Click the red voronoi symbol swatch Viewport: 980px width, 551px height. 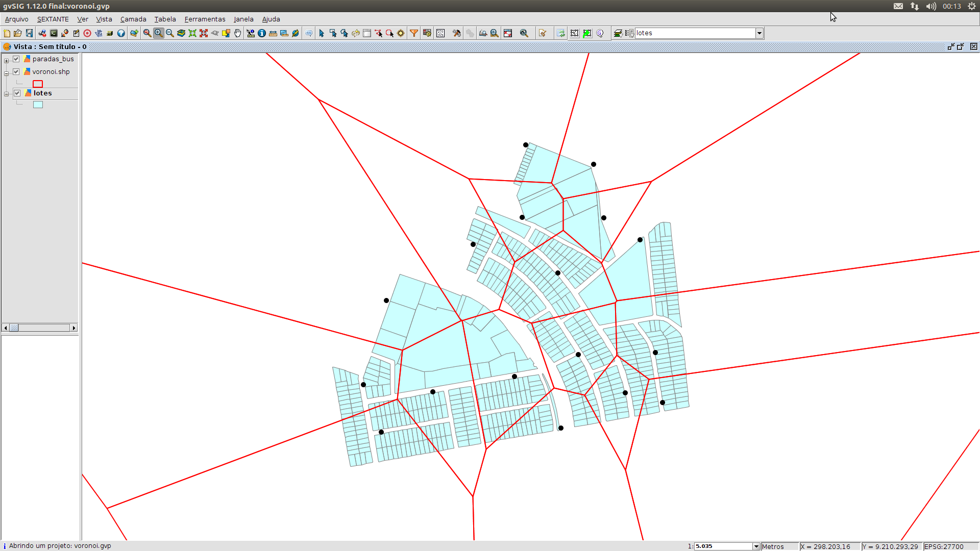coord(38,83)
